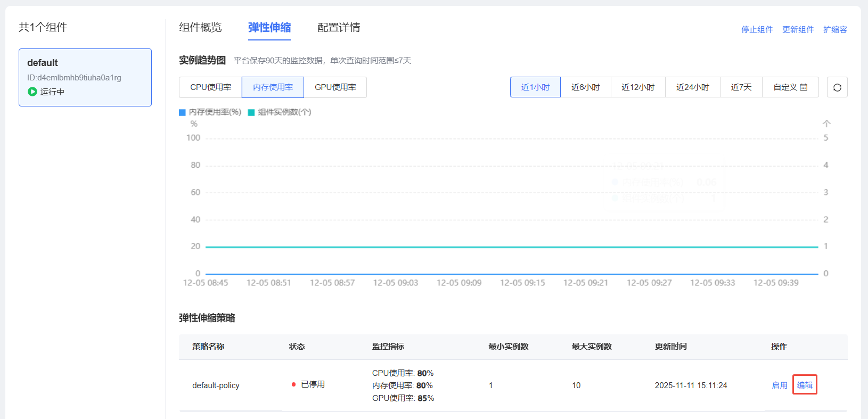Click the 扩缩容 link
Viewport: 868px width, 419px height.
coord(834,30)
